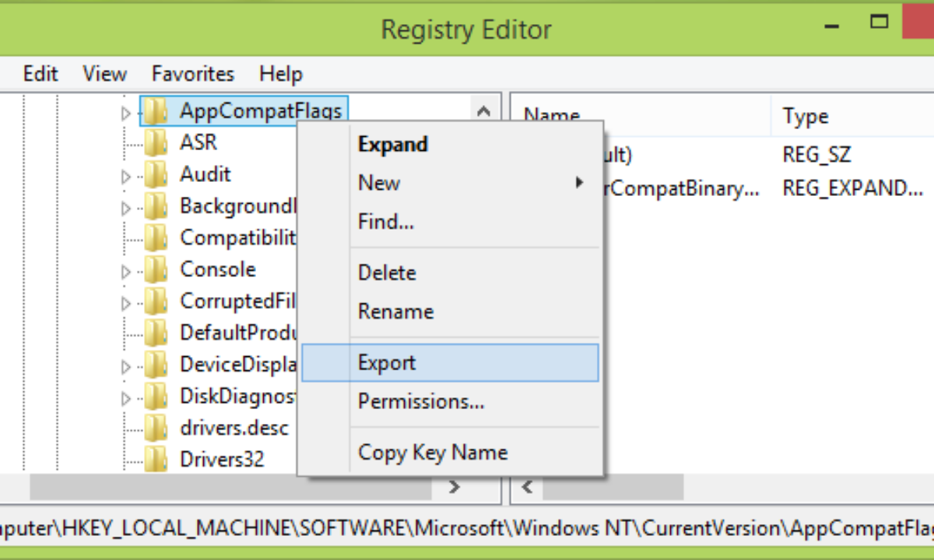Open the Favorites menu
934x560 pixels.
(x=193, y=74)
